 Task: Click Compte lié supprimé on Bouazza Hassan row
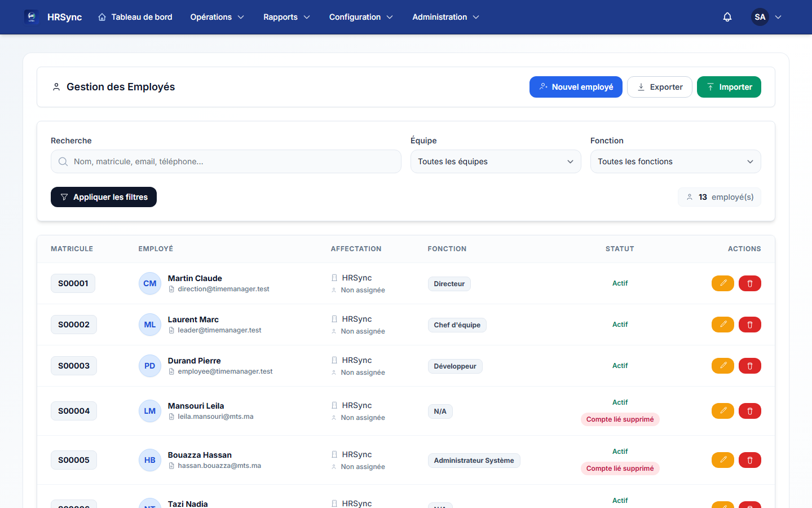(620, 468)
